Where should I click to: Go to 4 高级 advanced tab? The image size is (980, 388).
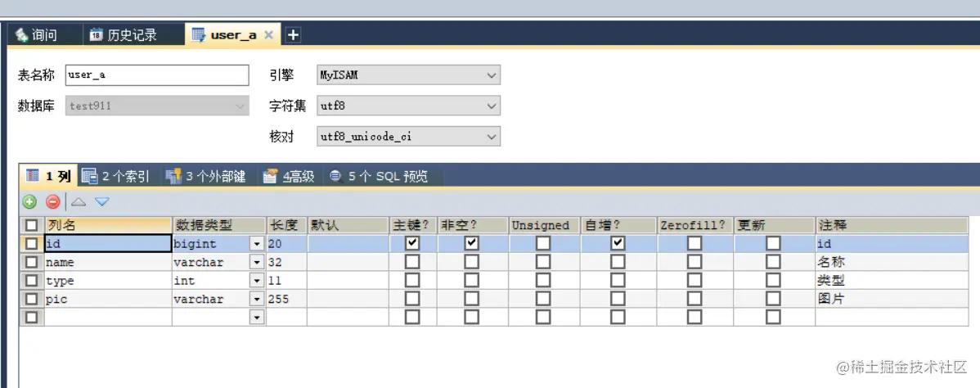click(x=289, y=177)
